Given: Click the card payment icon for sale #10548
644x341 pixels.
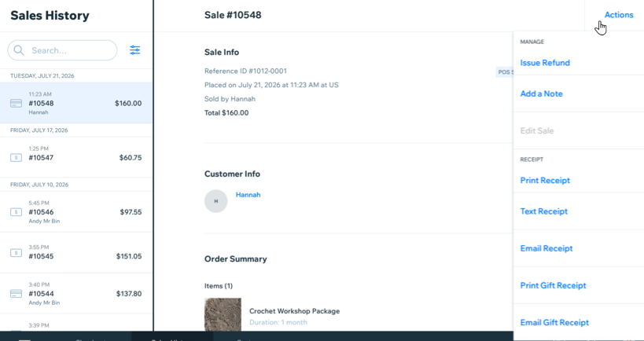Looking at the screenshot, I should coord(16,103).
